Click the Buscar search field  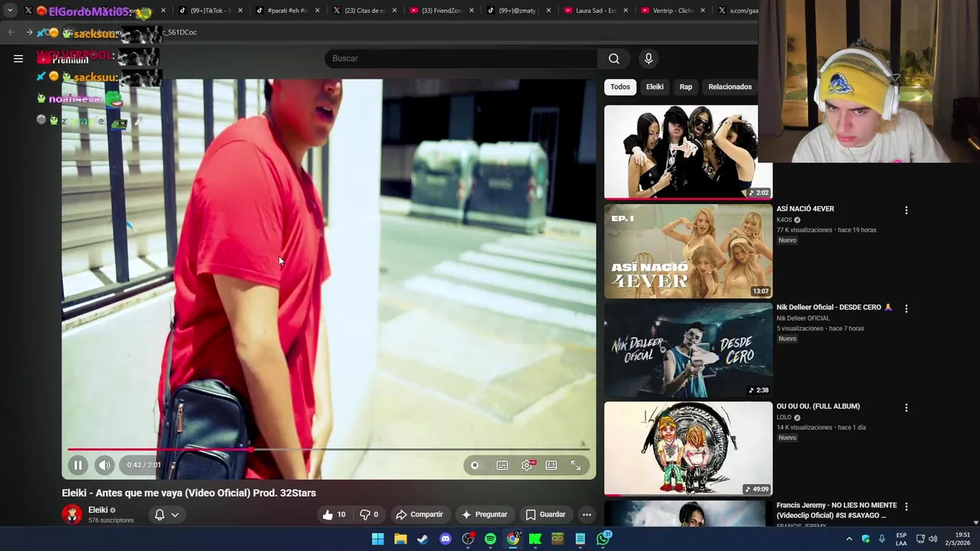[461, 58]
